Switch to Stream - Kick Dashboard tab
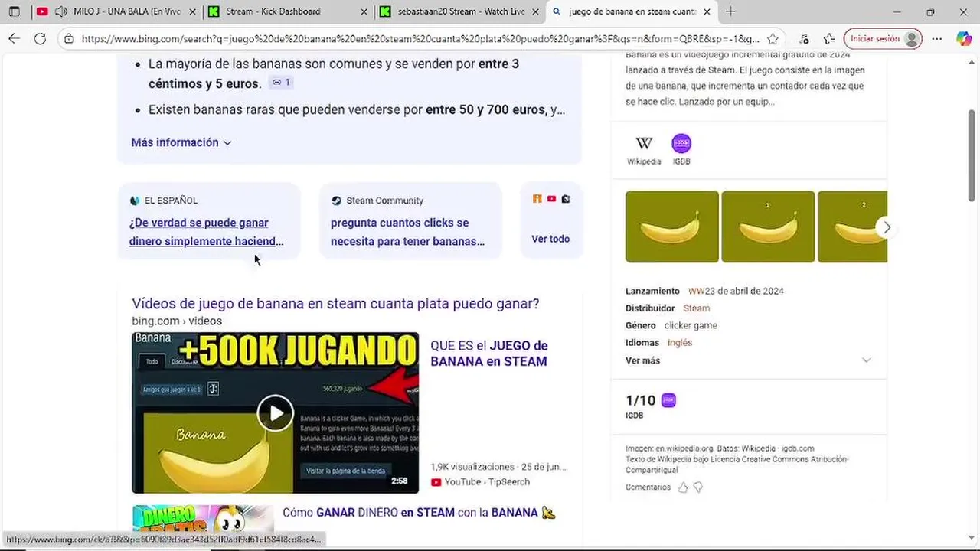 [287, 11]
